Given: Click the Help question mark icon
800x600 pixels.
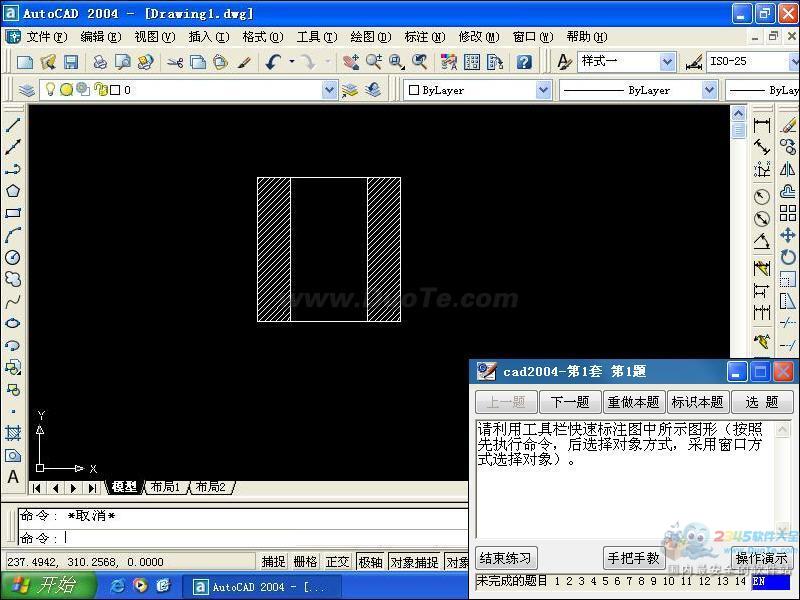Looking at the screenshot, I should (524, 62).
